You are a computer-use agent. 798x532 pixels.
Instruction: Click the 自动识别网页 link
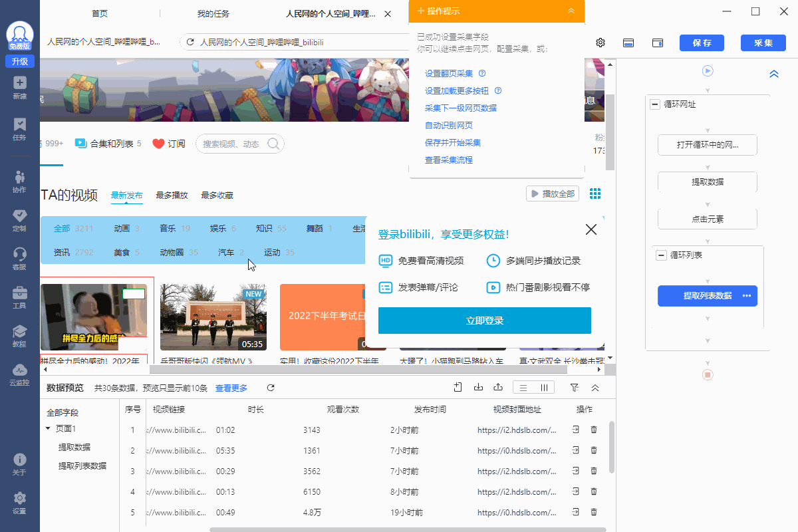tap(449, 125)
